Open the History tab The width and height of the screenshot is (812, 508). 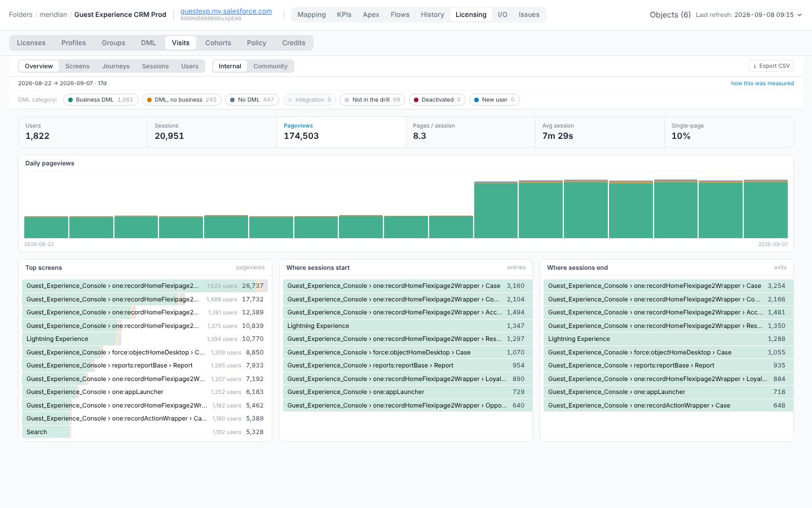433,15
